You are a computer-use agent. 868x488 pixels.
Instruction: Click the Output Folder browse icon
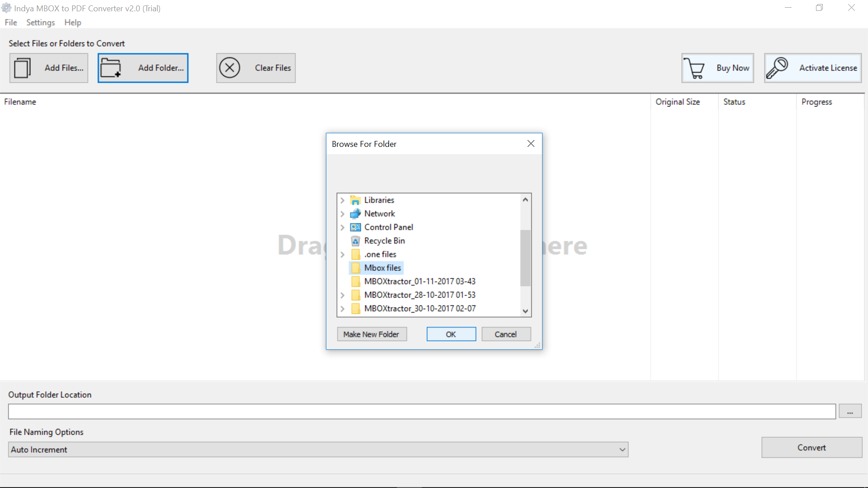pyautogui.click(x=850, y=411)
